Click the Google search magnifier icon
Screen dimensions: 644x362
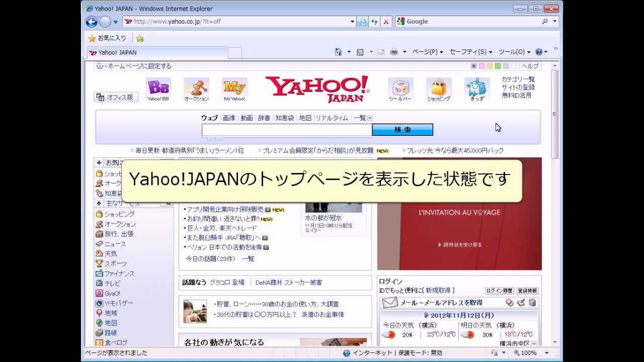545,22
